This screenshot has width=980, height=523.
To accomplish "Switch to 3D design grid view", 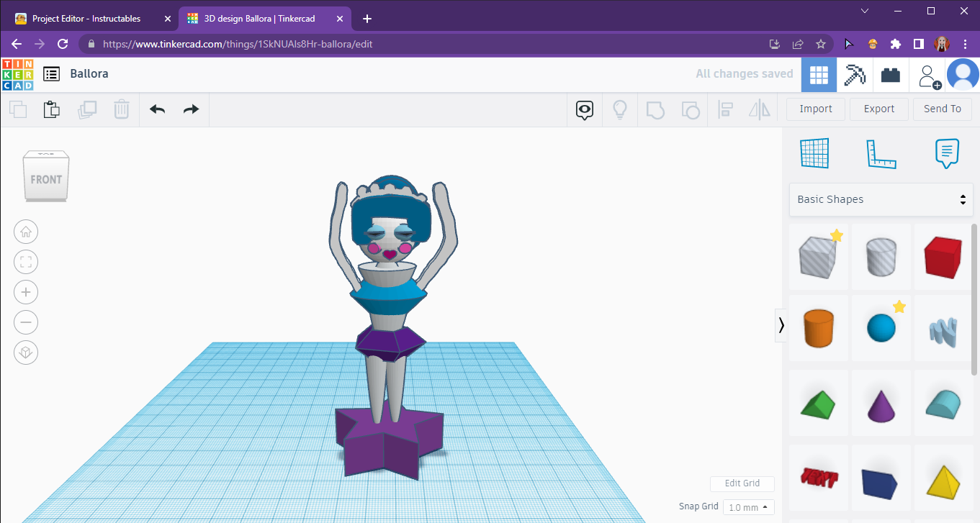I will click(x=819, y=74).
